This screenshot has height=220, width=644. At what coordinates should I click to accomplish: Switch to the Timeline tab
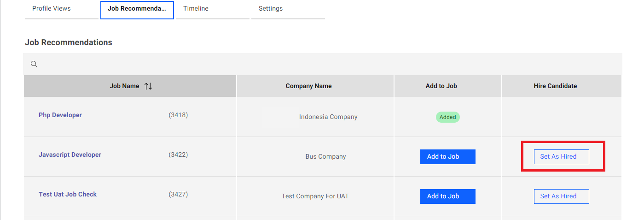(196, 9)
